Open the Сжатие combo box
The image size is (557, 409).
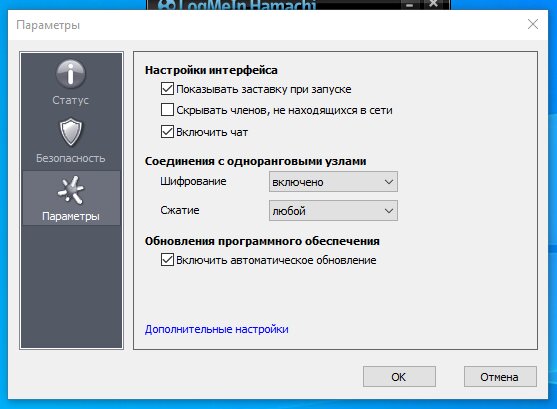(333, 211)
